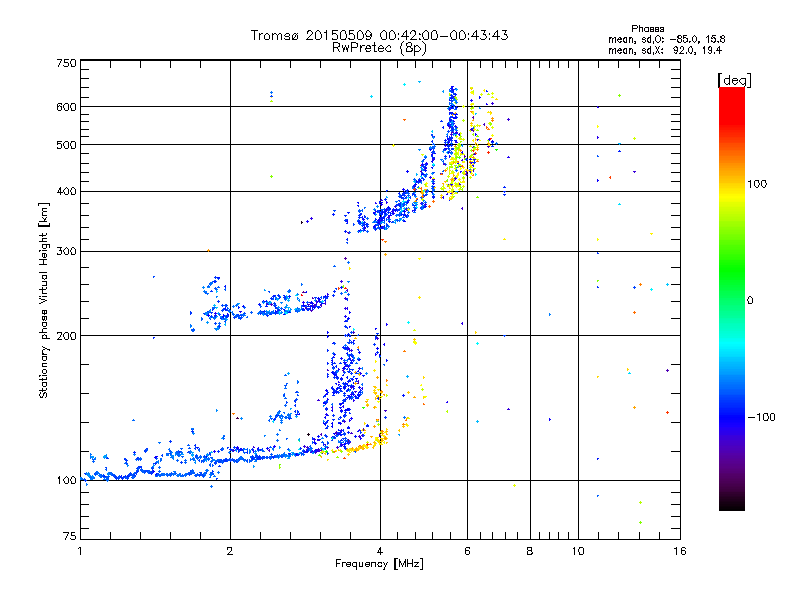Select the 'mean, sd,O: -85.0, 15.8' text
This screenshot has height=600, width=800.
coord(666,39)
